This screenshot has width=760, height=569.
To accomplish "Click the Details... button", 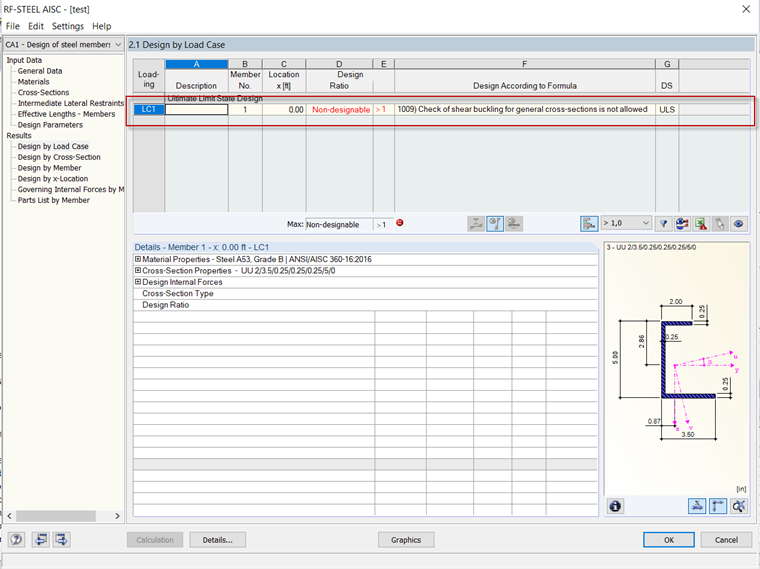I will 218,540.
